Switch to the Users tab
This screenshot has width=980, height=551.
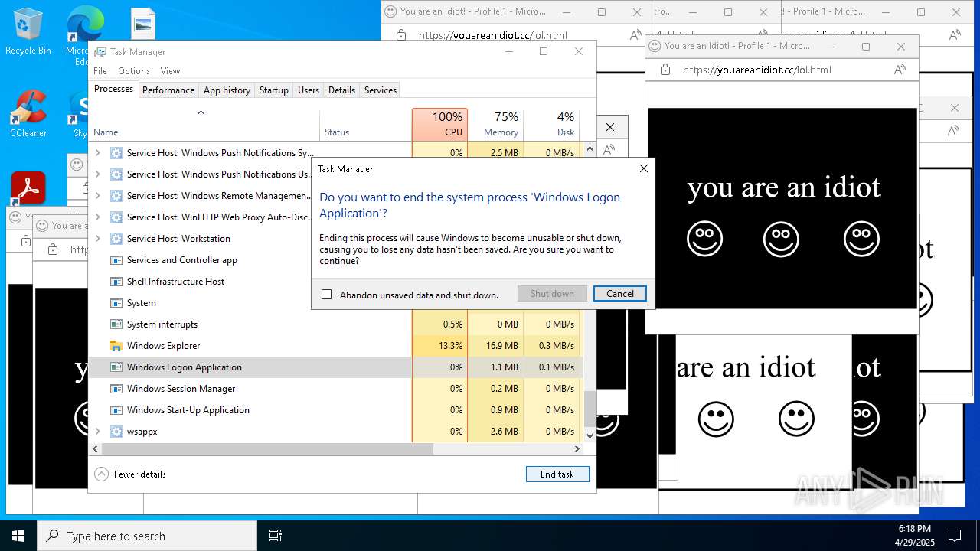point(309,90)
